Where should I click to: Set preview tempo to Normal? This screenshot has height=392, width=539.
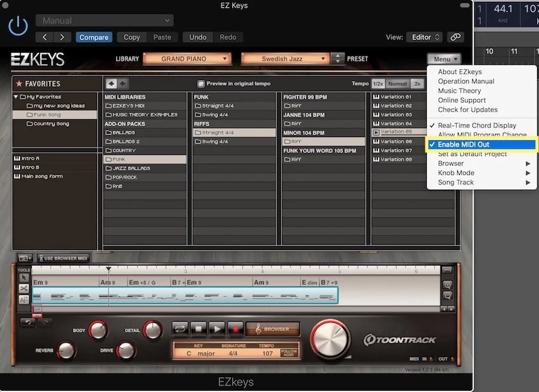pyautogui.click(x=398, y=84)
